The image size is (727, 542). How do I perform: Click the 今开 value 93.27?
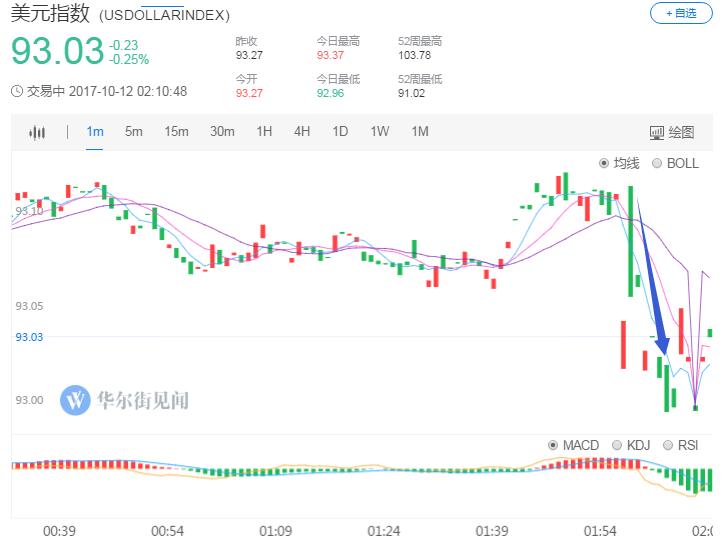coord(249,93)
